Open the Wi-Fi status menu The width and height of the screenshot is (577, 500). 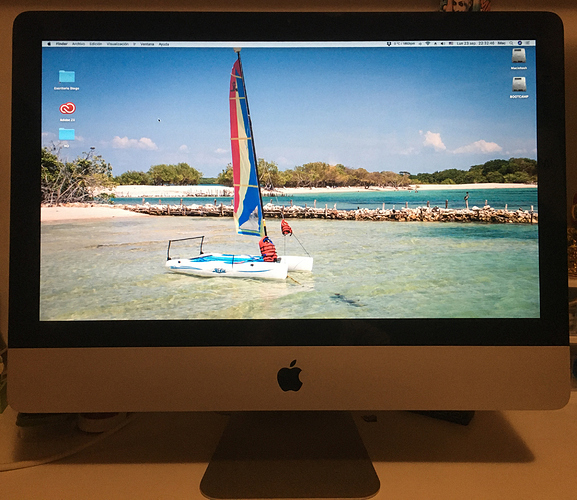[x=428, y=43]
